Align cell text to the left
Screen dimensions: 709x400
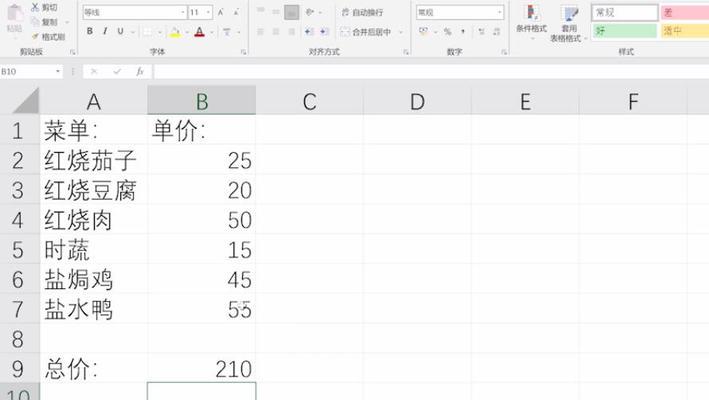[x=260, y=32]
